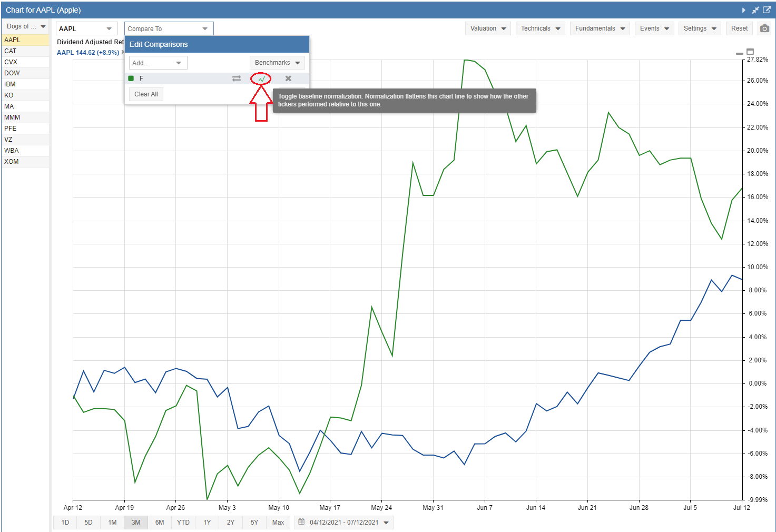The height and width of the screenshot is (532, 776).
Task: Select the 6M time range
Action: pos(160,523)
